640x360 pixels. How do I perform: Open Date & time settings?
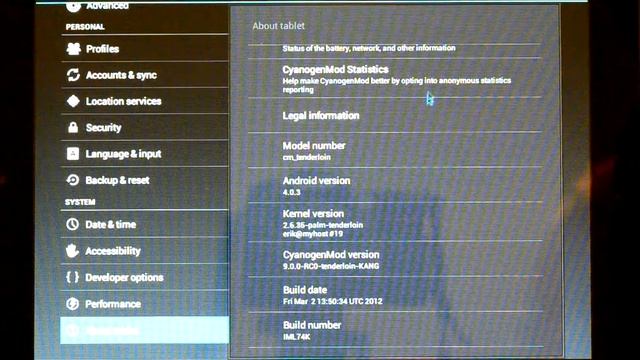pyautogui.click(x=144, y=224)
